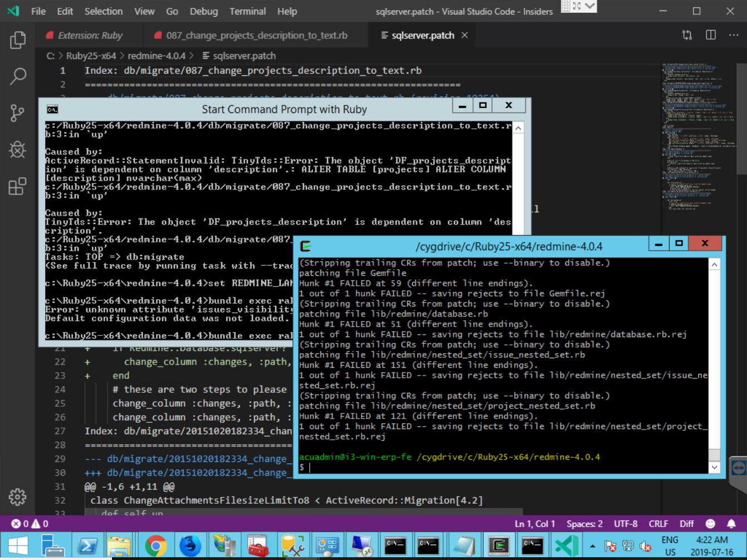
Task: Open the Windows Start button
Action: (x=18, y=546)
